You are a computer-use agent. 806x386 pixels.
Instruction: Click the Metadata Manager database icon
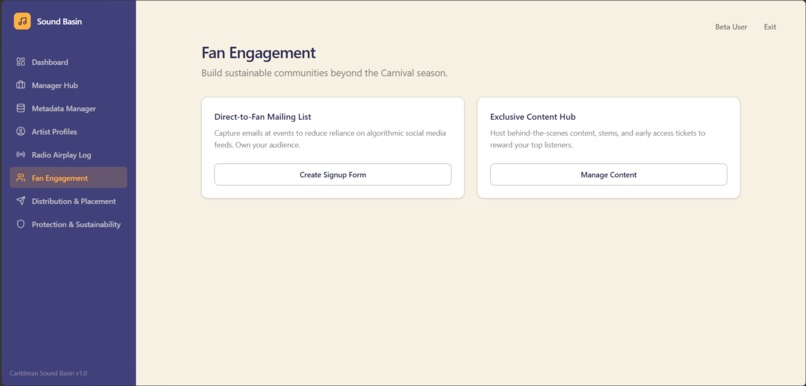pos(21,108)
